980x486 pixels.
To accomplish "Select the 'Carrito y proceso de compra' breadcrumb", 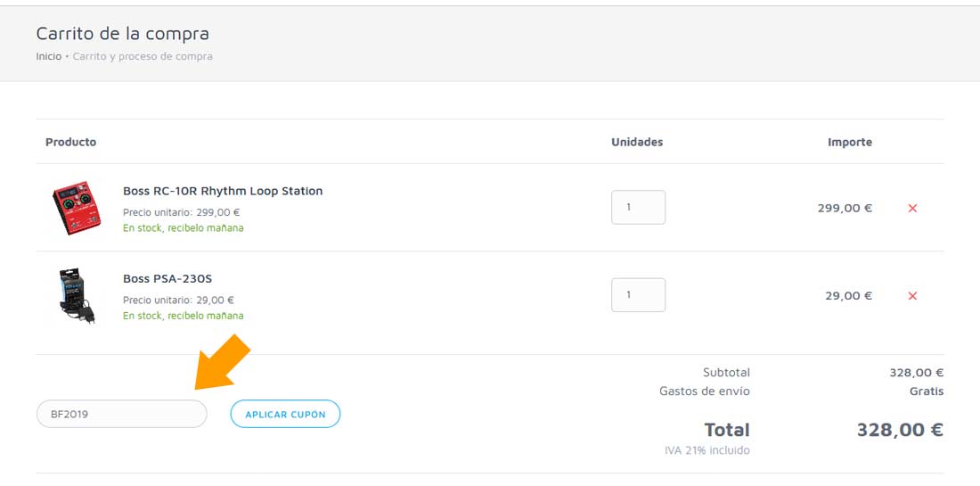I will (143, 56).
